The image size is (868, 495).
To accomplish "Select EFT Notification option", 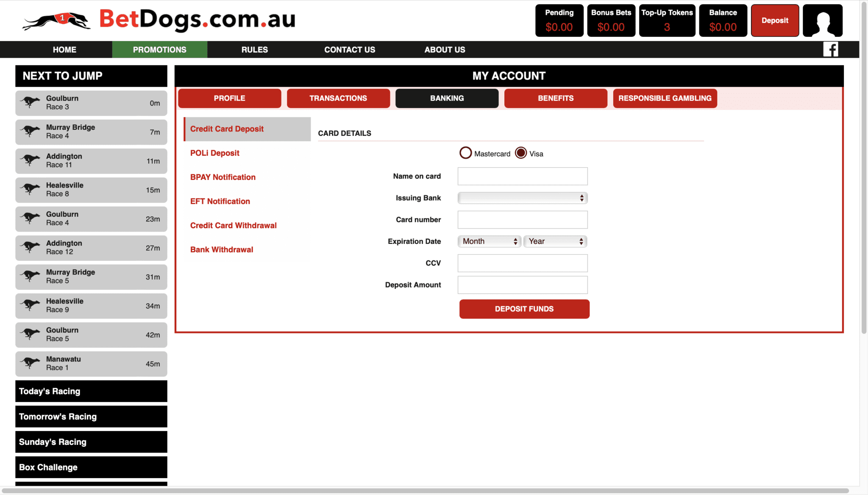I will tap(247, 201).
